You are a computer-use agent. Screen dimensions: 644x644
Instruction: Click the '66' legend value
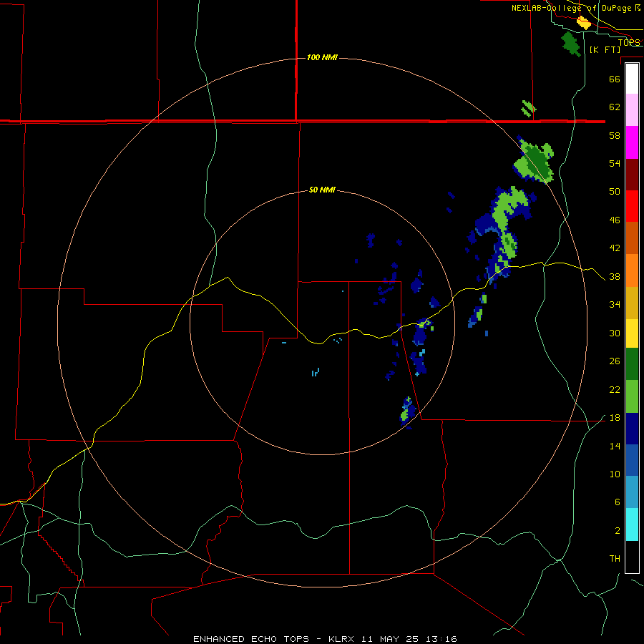[x=615, y=79]
